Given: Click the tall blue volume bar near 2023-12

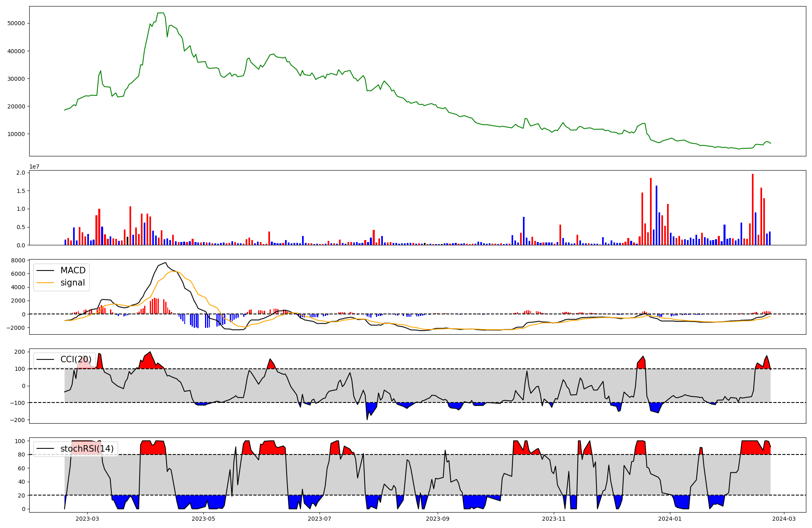Looking at the screenshot, I should point(657,215).
